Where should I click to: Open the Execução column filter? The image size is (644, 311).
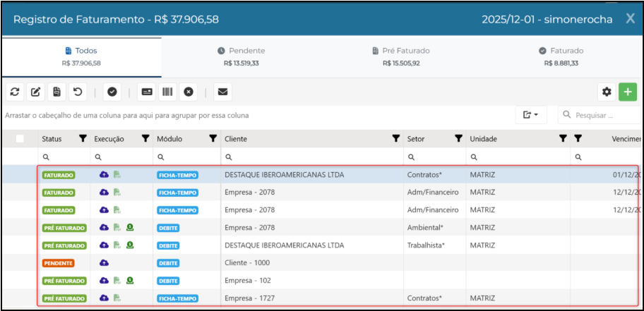coord(145,139)
